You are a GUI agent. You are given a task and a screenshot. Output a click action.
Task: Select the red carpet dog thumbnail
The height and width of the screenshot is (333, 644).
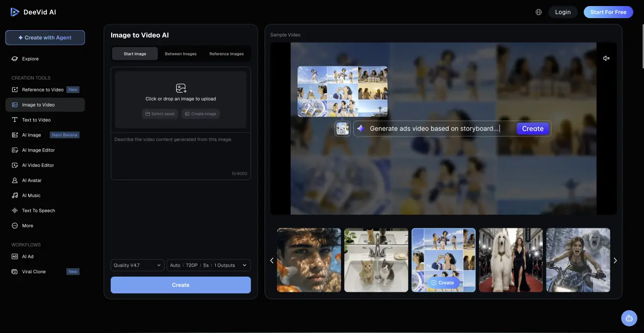(511, 260)
